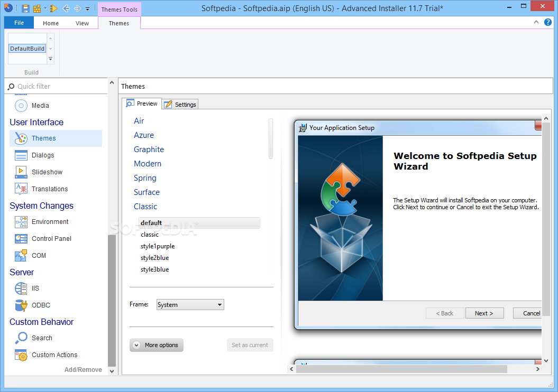Click the System Changes section header
558x392 pixels.
click(x=41, y=206)
